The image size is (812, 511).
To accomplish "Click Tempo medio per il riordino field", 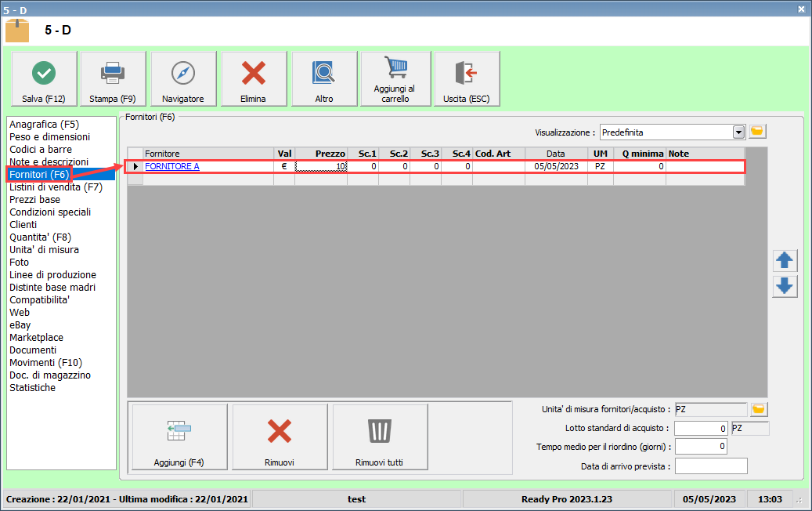I will (701, 447).
